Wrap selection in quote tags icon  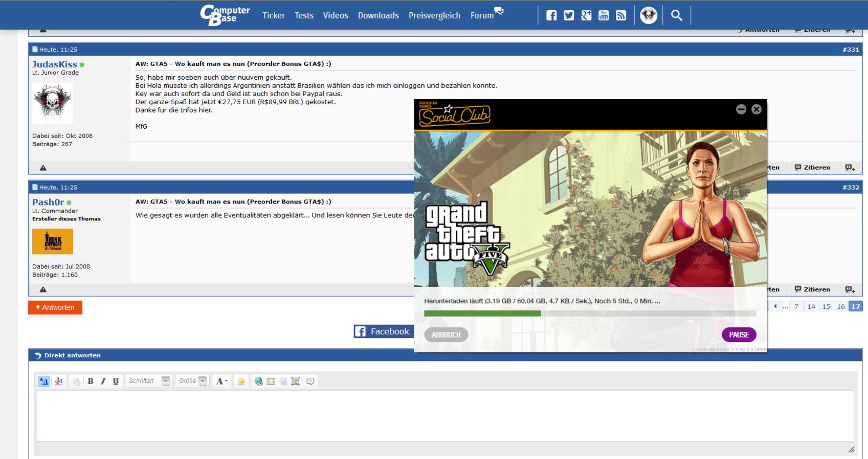click(x=310, y=381)
